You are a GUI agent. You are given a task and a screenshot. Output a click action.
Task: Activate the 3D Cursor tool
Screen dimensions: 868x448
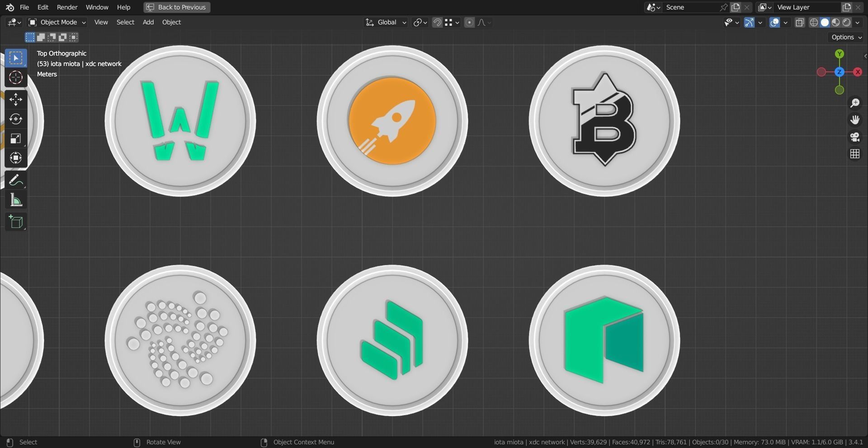pos(16,77)
